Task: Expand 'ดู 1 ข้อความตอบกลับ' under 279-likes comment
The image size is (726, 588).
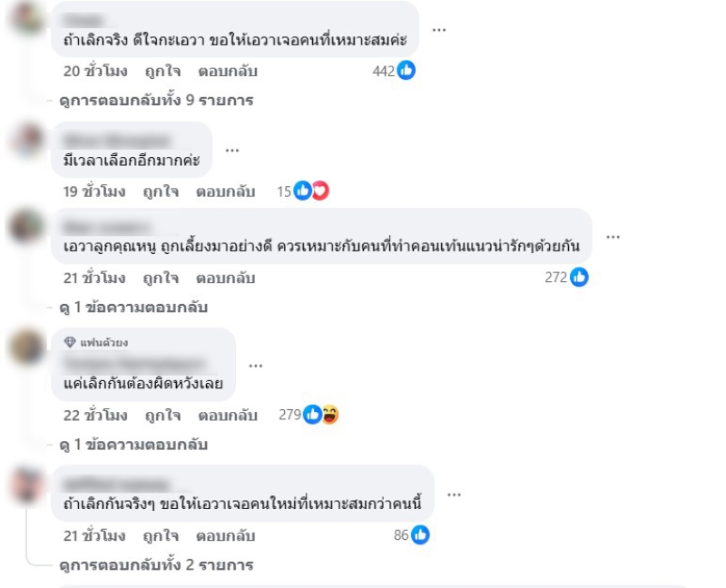Action: click(x=133, y=445)
